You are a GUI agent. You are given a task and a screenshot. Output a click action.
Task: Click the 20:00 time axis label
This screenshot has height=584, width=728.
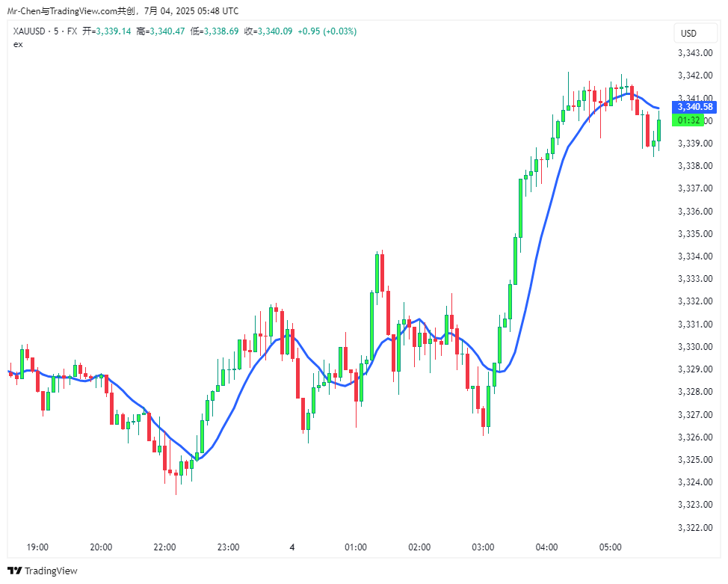point(101,547)
